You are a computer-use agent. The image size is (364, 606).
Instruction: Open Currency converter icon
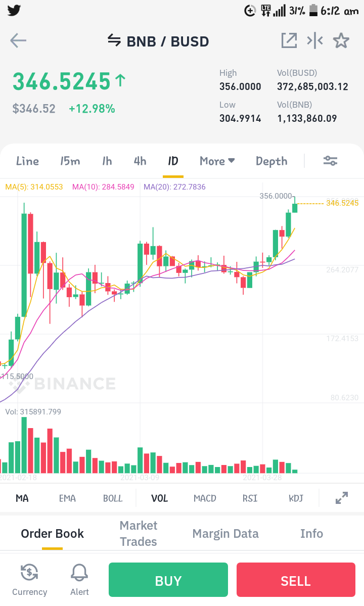[29, 580]
